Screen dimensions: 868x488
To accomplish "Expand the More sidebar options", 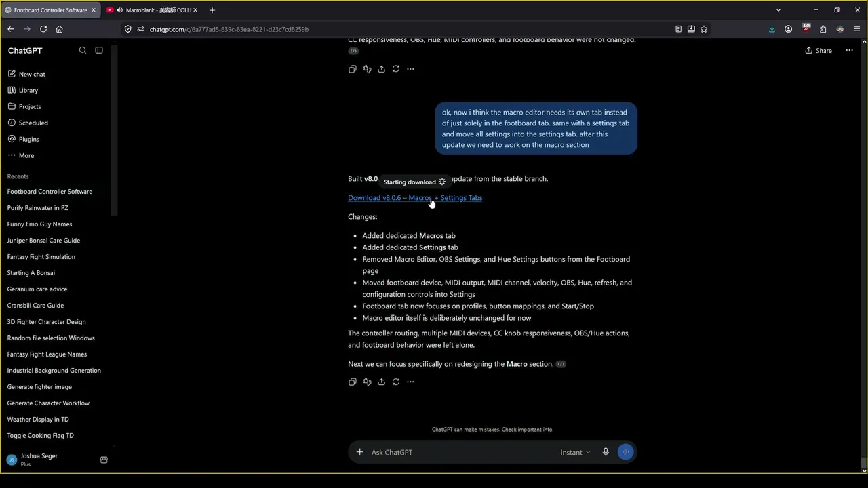I will pos(26,155).
